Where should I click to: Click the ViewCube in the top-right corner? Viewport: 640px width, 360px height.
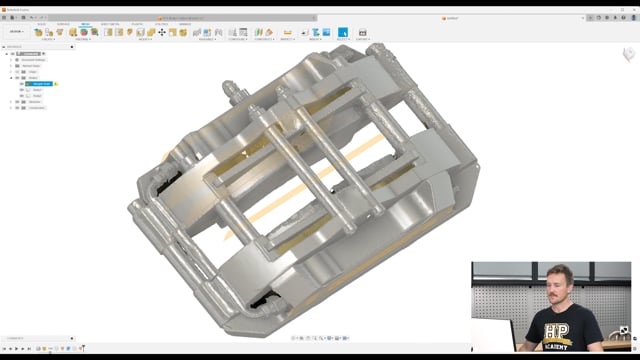629,54
